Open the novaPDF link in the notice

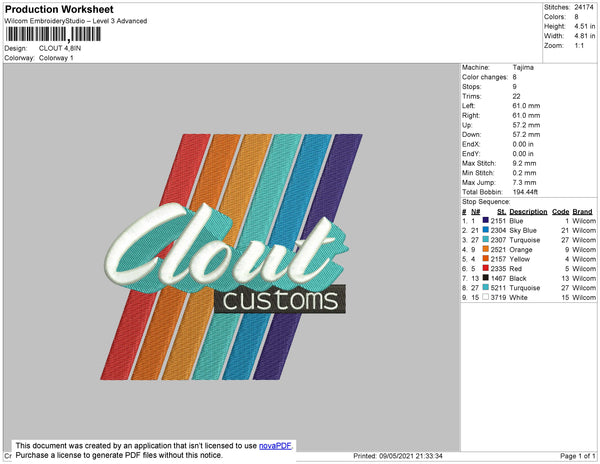[275, 446]
